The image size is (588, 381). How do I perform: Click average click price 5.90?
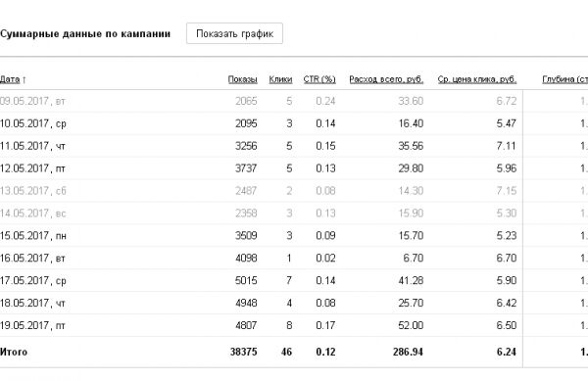click(507, 280)
